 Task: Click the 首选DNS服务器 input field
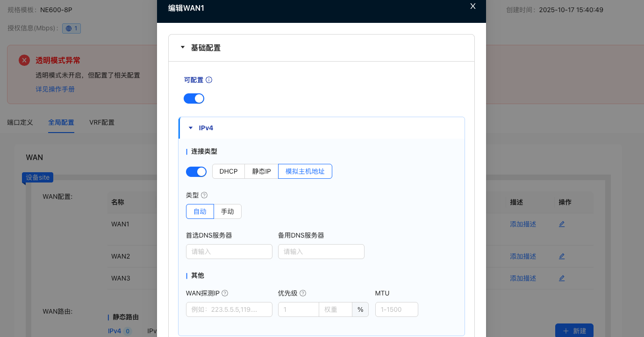coord(229,252)
